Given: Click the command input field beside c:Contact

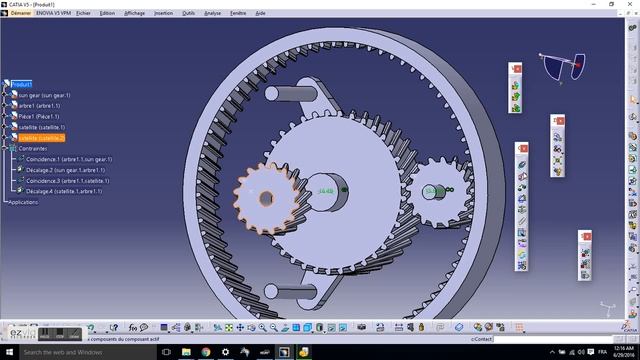Looking at the screenshot, I should (553, 339).
